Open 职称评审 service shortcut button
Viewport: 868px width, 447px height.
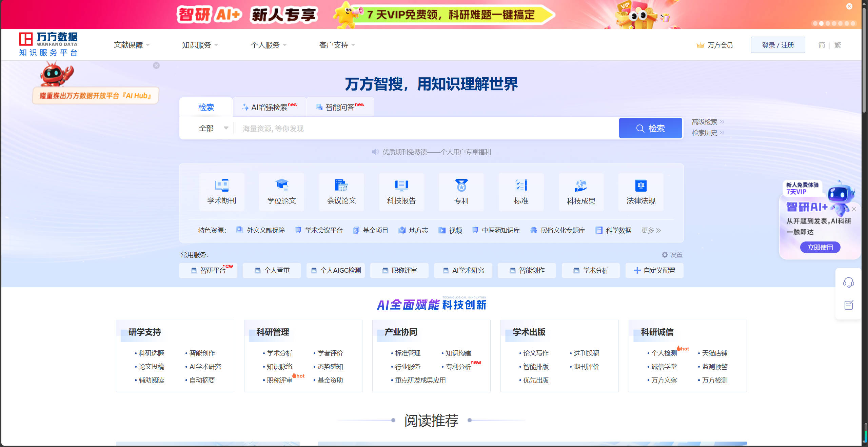(399, 270)
